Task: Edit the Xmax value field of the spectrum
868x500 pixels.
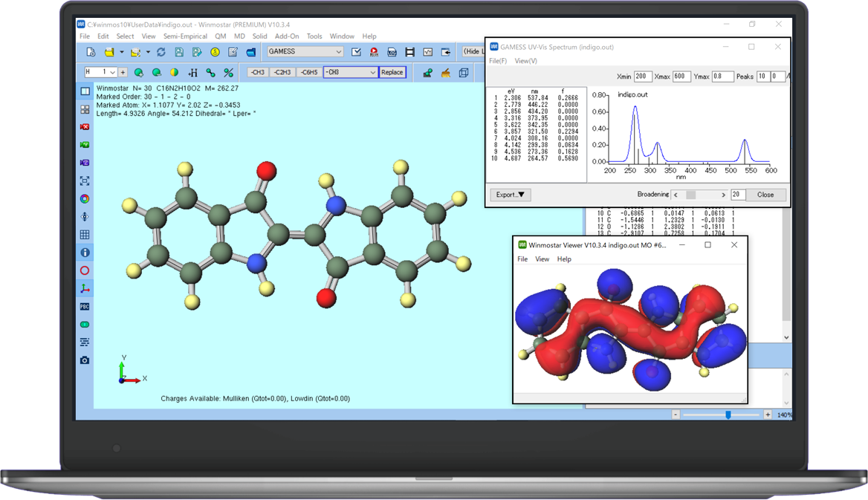Action: coord(681,76)
